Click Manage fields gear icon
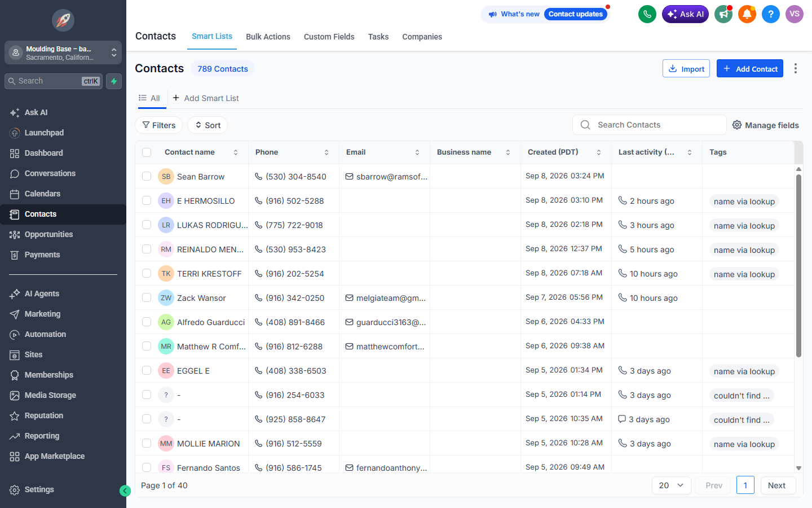This screenshot has width=812, height=508. pyautogui.click(x=737, y=125)
